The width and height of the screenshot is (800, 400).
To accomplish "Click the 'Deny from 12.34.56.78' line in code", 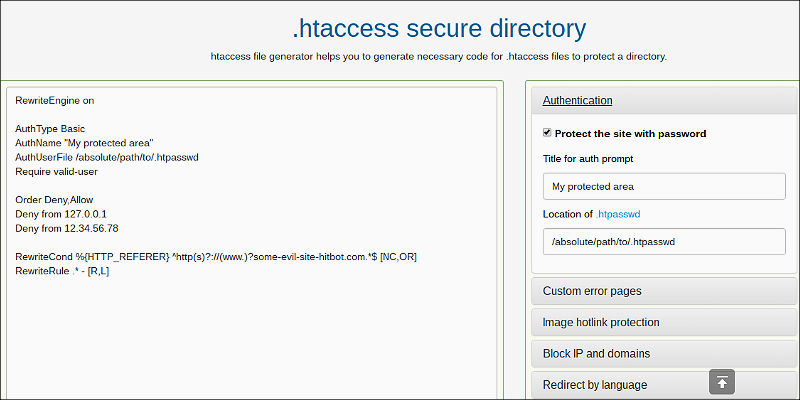I will pyautogui.click(x=67, y=229).
